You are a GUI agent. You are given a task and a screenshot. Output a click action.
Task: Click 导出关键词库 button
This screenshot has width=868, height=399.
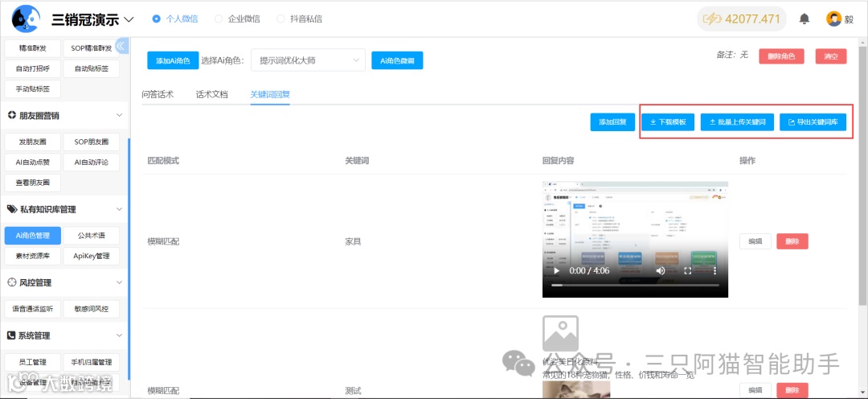(813, 122)
